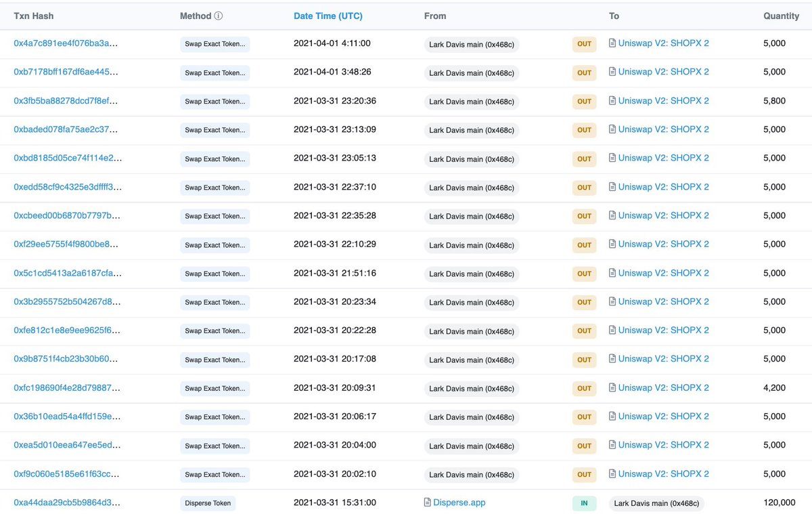
Task: Open transaction 0xa44daa29cb5b9864d3...
Action: [x=68, y=502]
